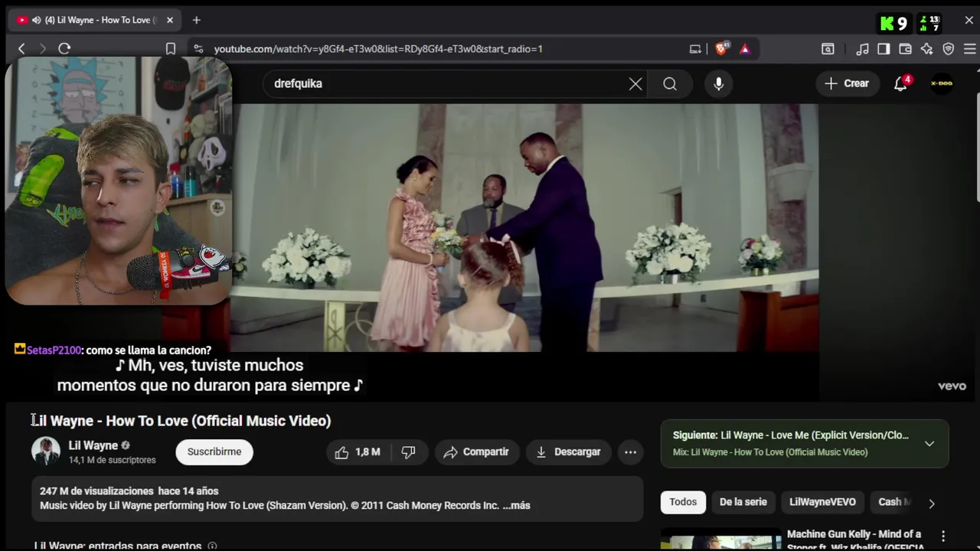Open YouTube notifications bell
980x551 pixels.
(x=901, y=83)
